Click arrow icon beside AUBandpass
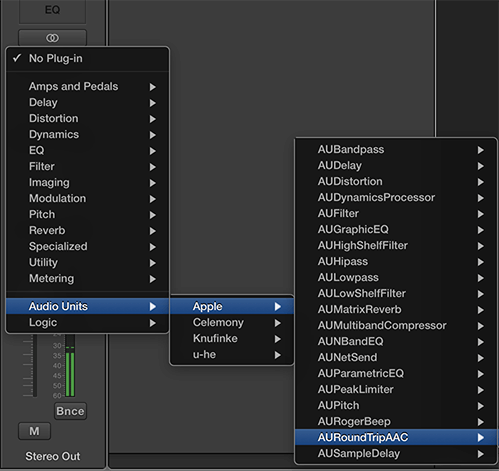The height and width of the screenshot is (471, 499). click(480, 150)
